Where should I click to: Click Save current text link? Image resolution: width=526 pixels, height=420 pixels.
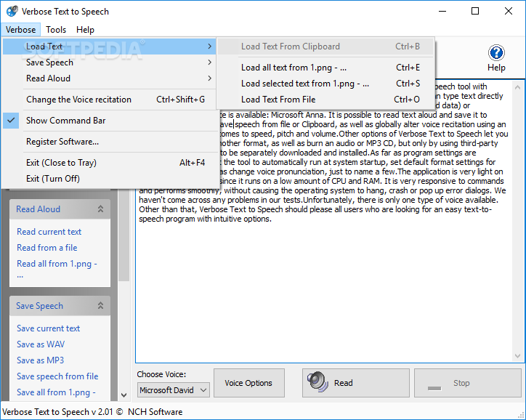[x=48, y=328]
